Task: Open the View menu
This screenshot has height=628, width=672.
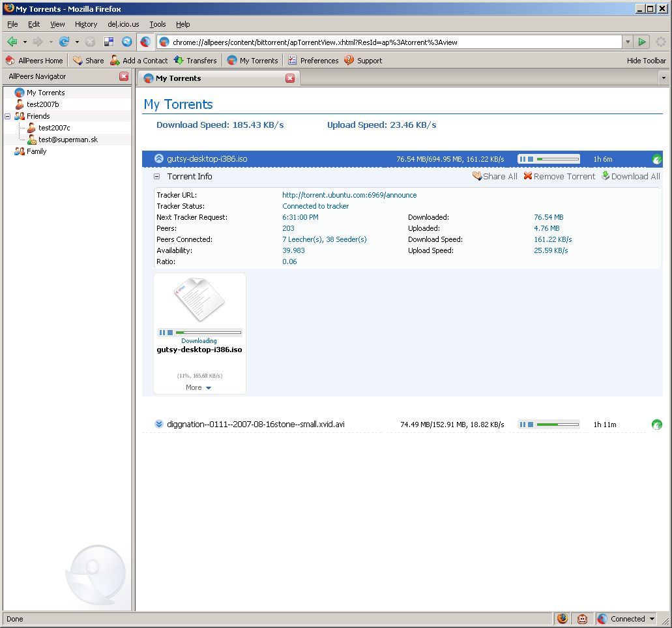Action: tap(57, 24)
